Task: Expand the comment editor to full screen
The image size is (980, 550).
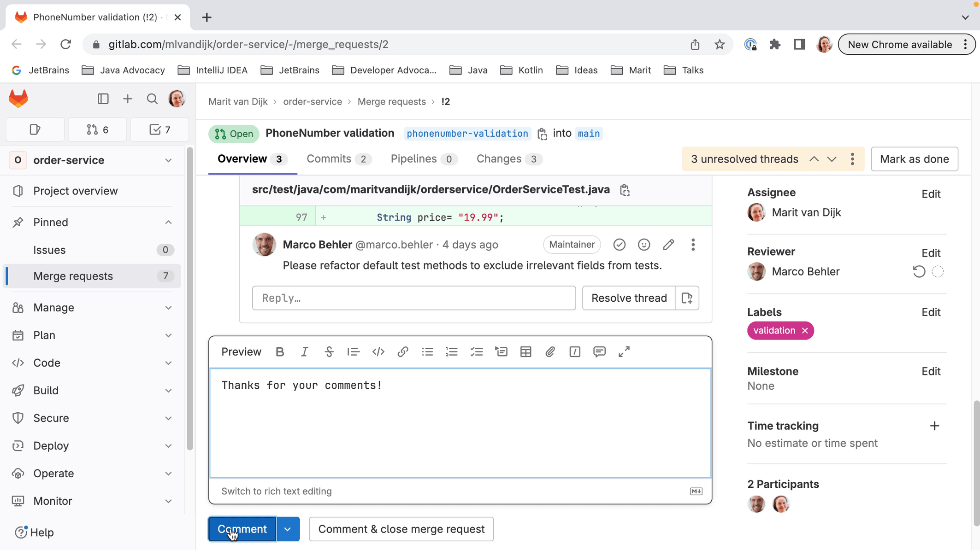Action: 624,351
